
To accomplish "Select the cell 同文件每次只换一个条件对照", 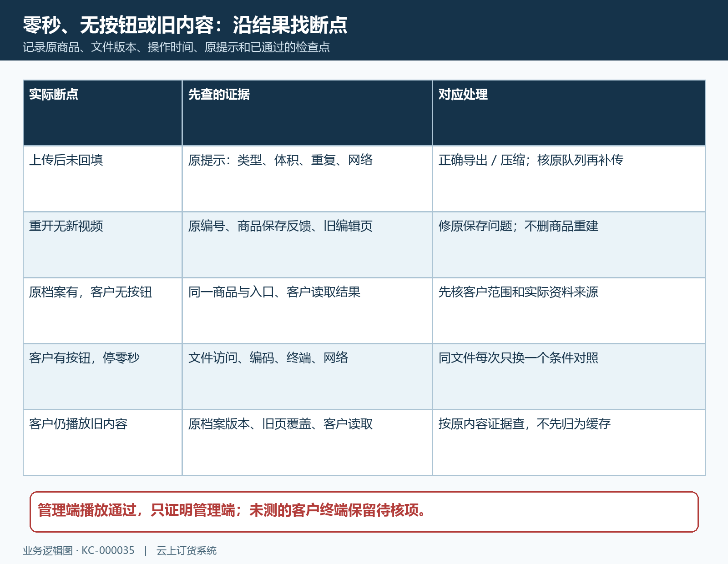I will click(569, 377).
